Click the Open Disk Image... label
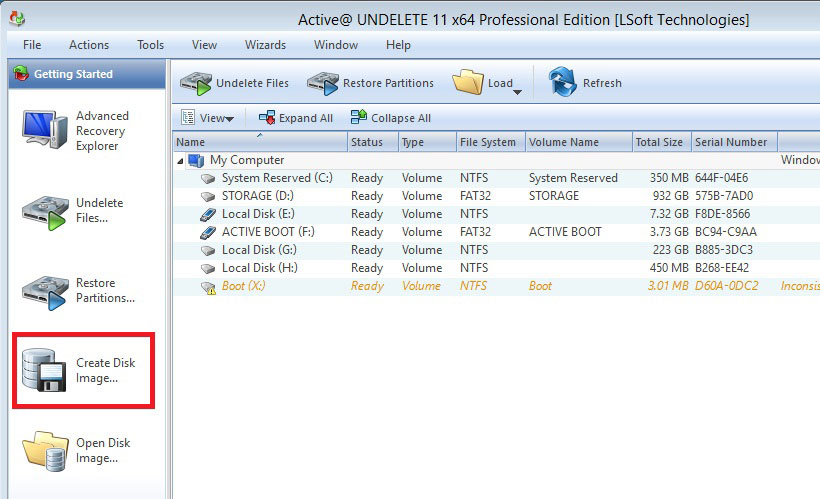Image resolution: width=820 pixels, height=499 pixels. (x=103, y=450)
